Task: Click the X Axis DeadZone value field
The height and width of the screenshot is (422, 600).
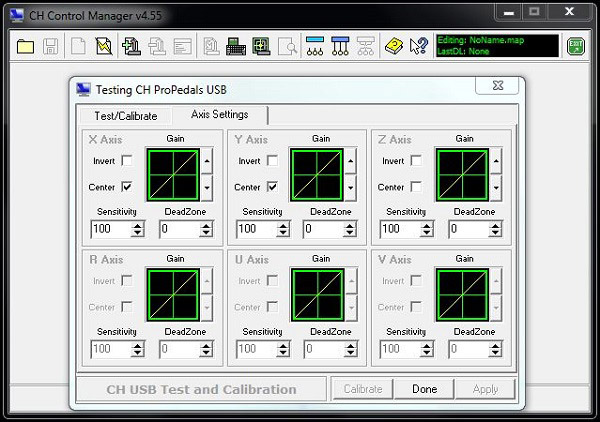Action: point(180,229)
